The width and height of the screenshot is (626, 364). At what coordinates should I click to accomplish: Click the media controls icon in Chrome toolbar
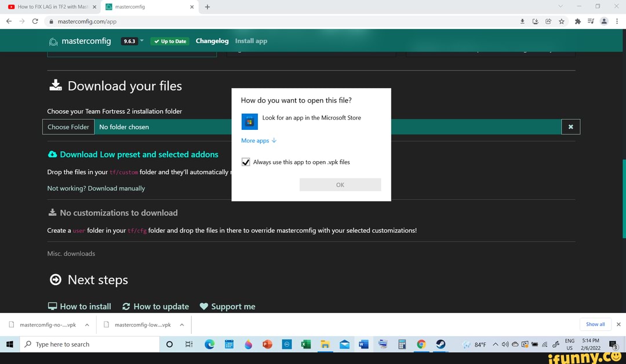tap(591, 21)
